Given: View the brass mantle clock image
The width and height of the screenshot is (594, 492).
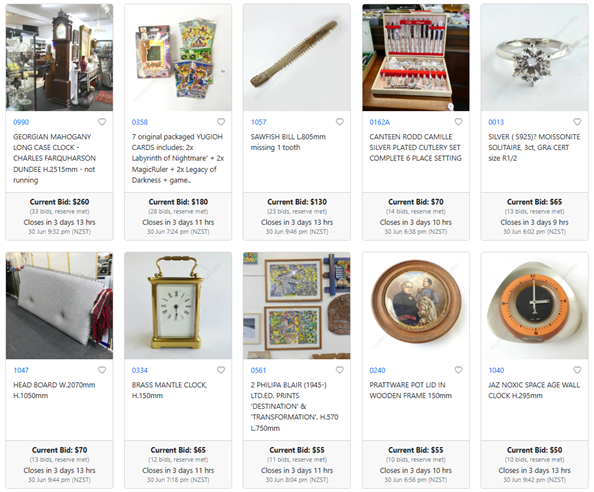Looking at the screenshot, I should (x=178, y=306).
